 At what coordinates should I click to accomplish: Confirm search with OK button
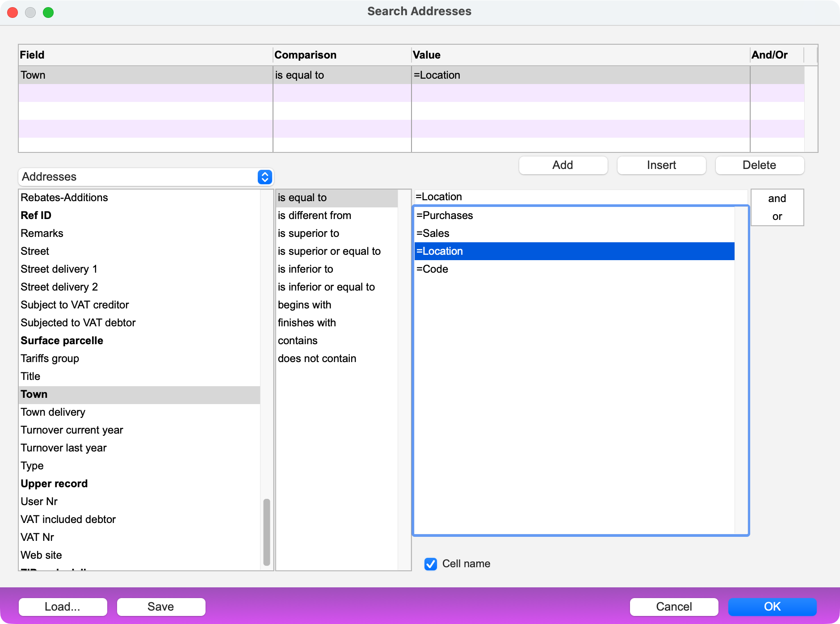click(x=772, y=607)
